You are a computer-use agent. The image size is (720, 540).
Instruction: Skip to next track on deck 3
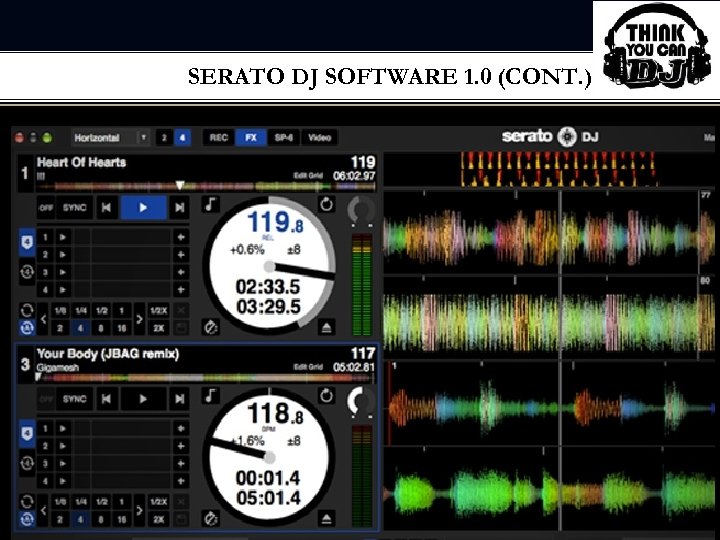click(x=180, y=399)
